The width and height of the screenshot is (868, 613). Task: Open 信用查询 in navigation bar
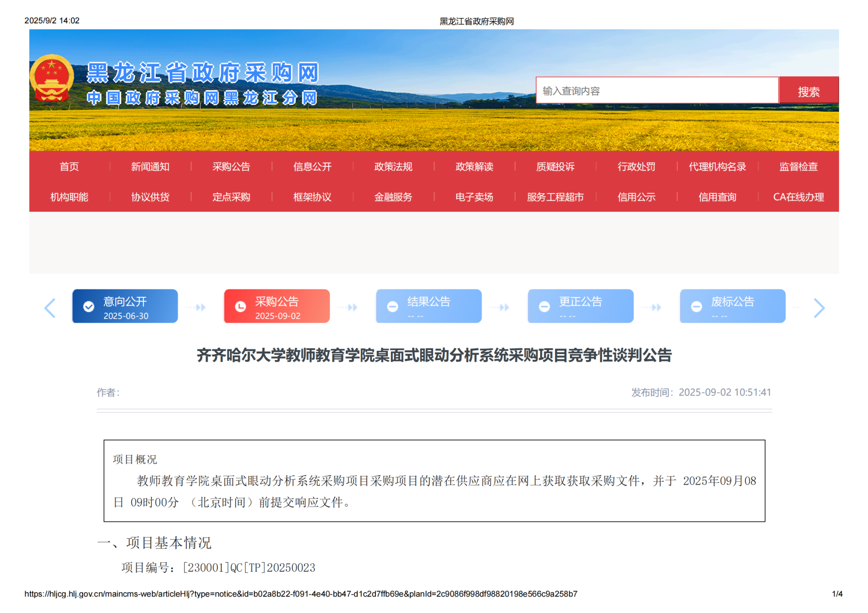pyautogui.click(x=717, y=197)
